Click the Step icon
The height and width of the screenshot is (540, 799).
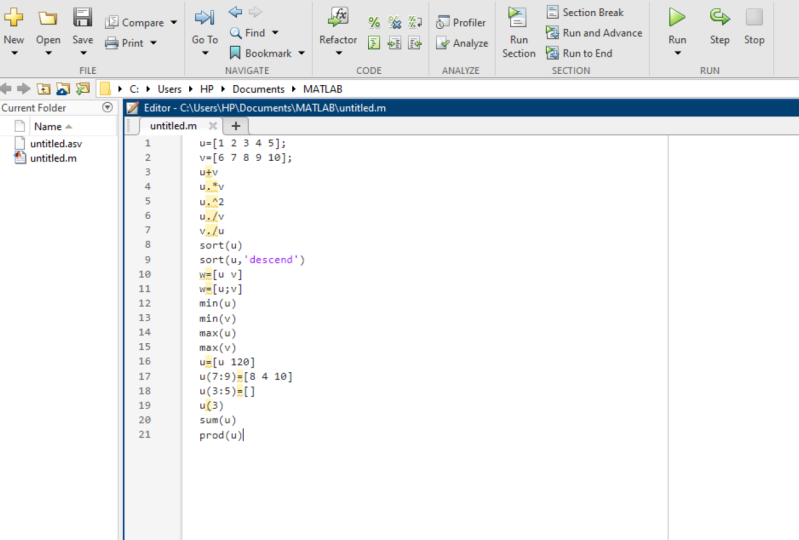(x=720, y=17)
